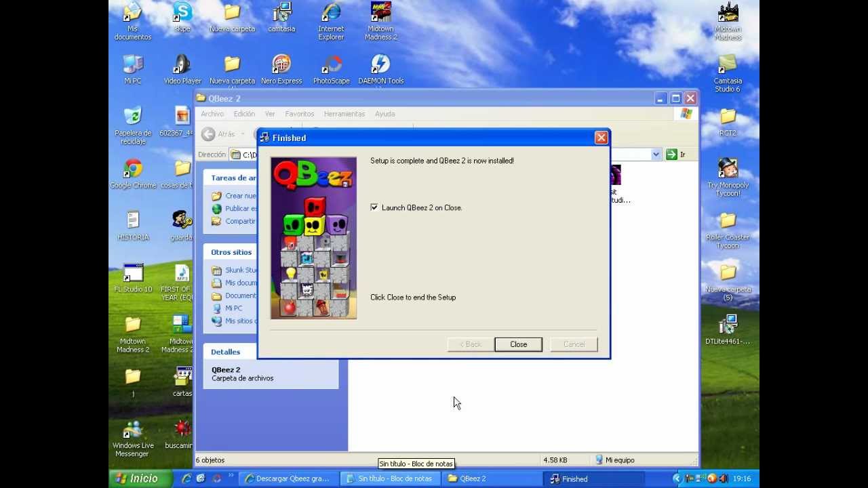Click the disabled Back button
The width and height of the screenshot is (868, 488).
pyautogui.click(x=470, y=344)
